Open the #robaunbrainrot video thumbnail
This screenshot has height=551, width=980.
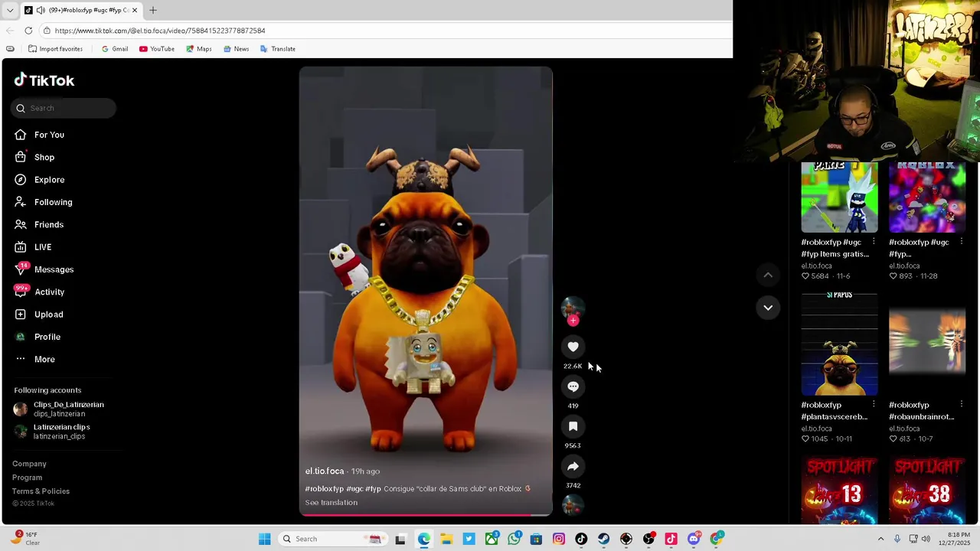tap(927, 344)
